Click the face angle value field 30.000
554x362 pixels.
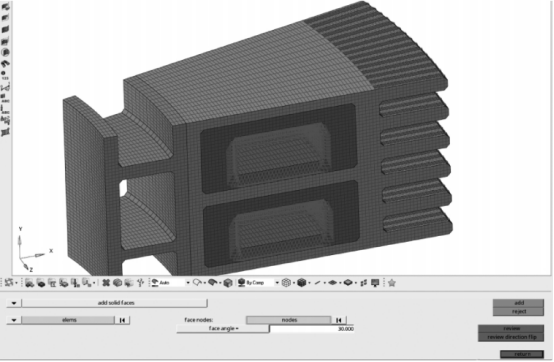click(x=312, y=329)
